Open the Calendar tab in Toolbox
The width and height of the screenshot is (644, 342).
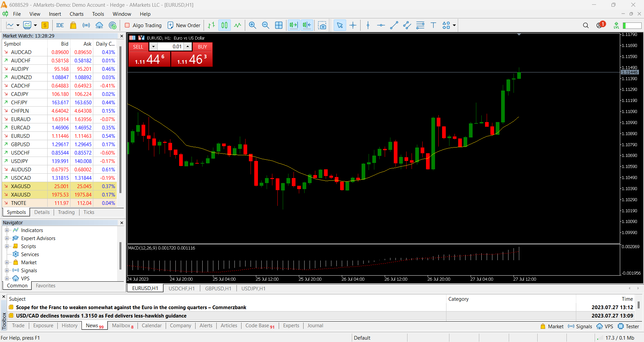152,326
